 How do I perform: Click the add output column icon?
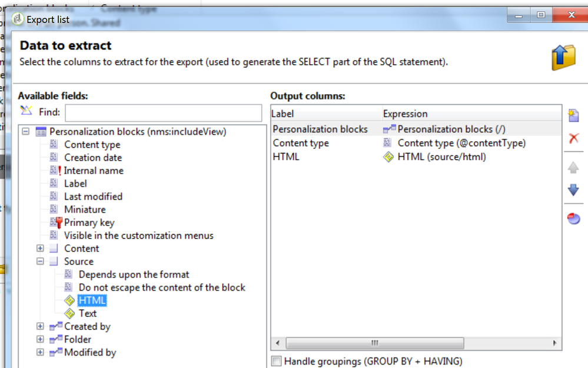[x=573, y=115]
